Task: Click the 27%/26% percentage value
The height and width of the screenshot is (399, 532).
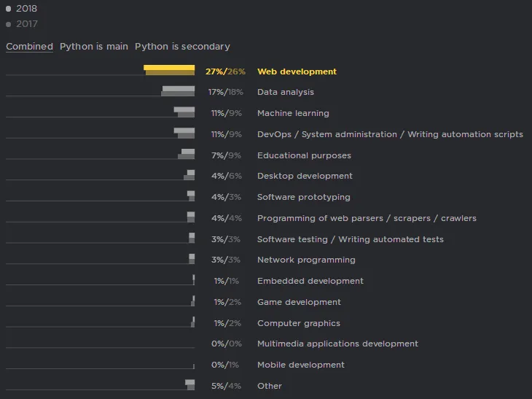Action: [225, 71]
